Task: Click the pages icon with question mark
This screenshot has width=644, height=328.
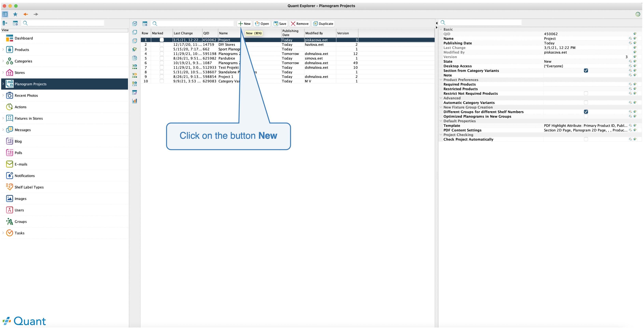Action: pos(134,41)
